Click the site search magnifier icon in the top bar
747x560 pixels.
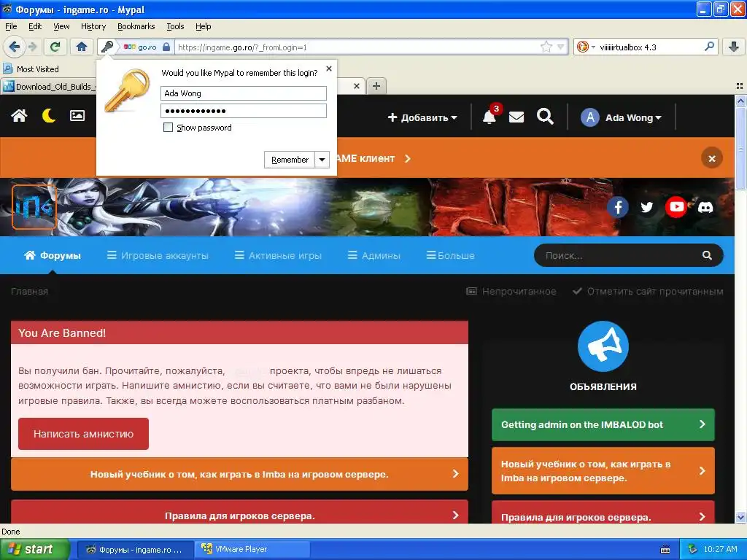click(x=545, y=116)
